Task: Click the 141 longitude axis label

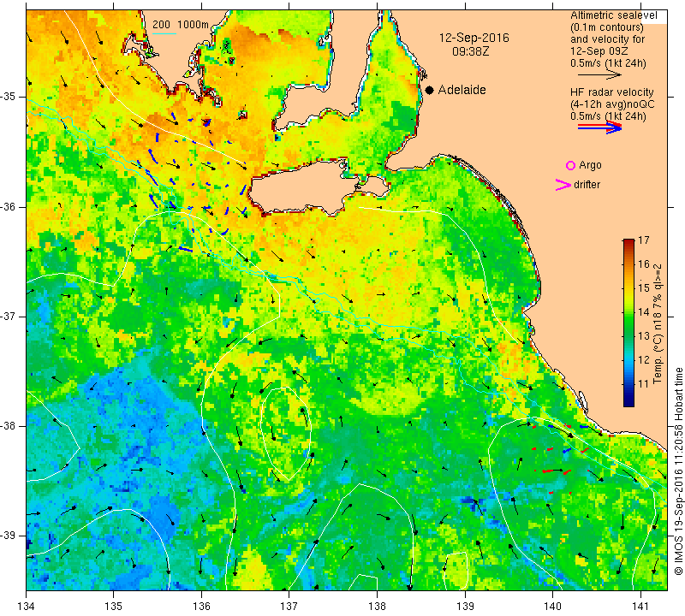Action: point(640,607)
